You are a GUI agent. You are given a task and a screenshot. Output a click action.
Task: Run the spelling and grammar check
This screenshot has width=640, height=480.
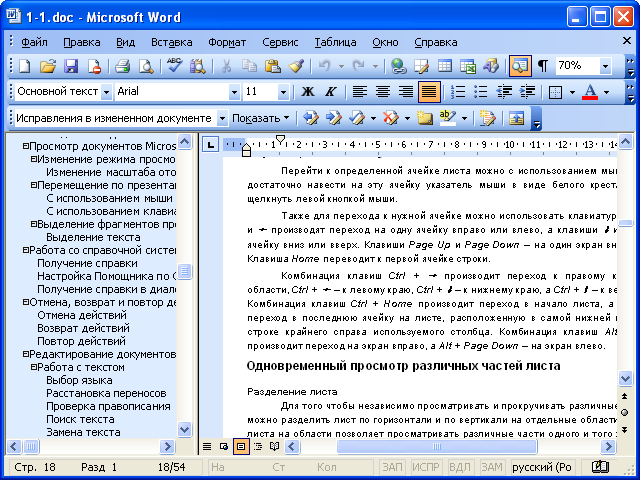tap(174, 66)
